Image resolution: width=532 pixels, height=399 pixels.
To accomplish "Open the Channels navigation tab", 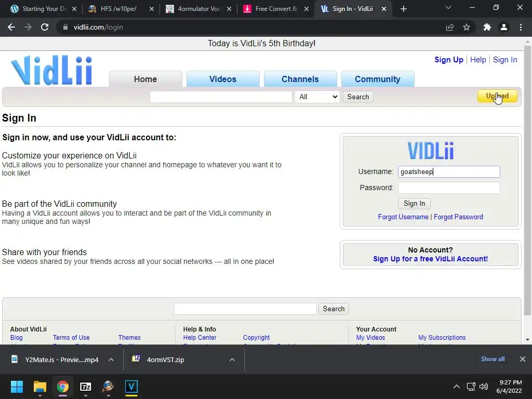I will coord(300,79).
